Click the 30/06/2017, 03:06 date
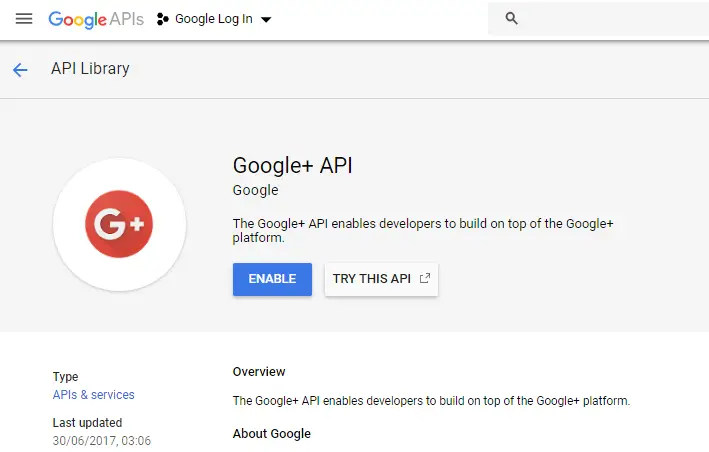 (x=102, y=441)
